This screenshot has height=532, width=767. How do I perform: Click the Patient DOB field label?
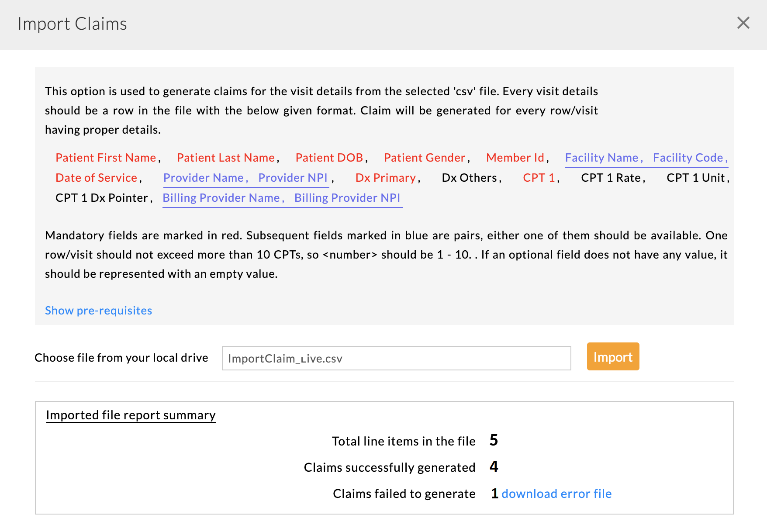coord(329,158)
